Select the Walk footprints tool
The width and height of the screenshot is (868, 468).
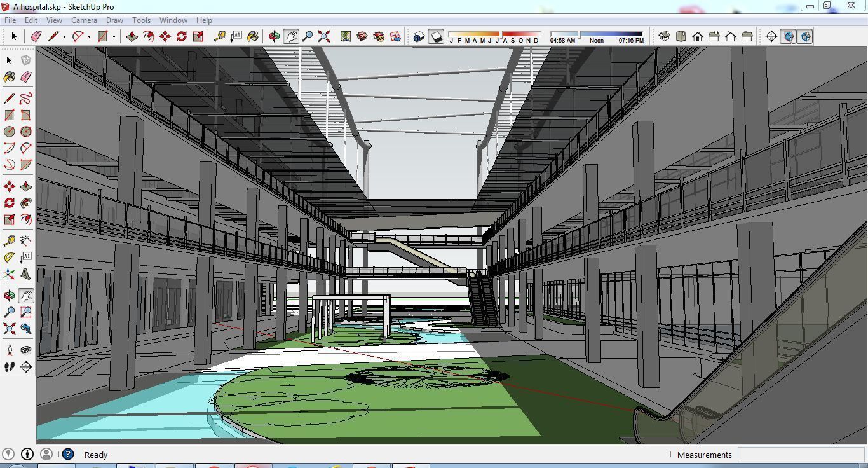tap(10, 367)
